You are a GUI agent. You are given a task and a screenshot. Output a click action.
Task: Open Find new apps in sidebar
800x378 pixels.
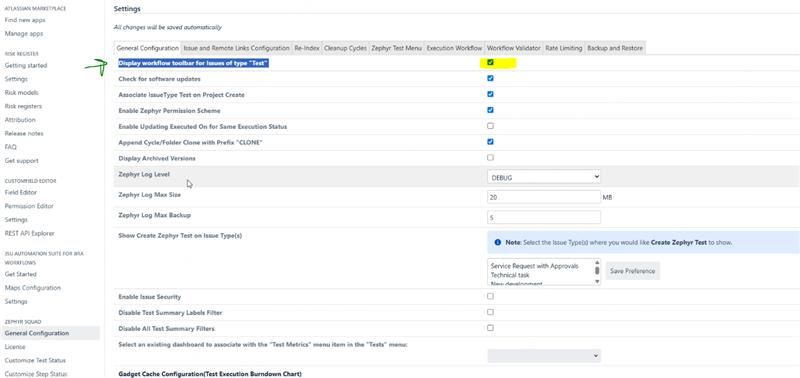pos(25,20)
